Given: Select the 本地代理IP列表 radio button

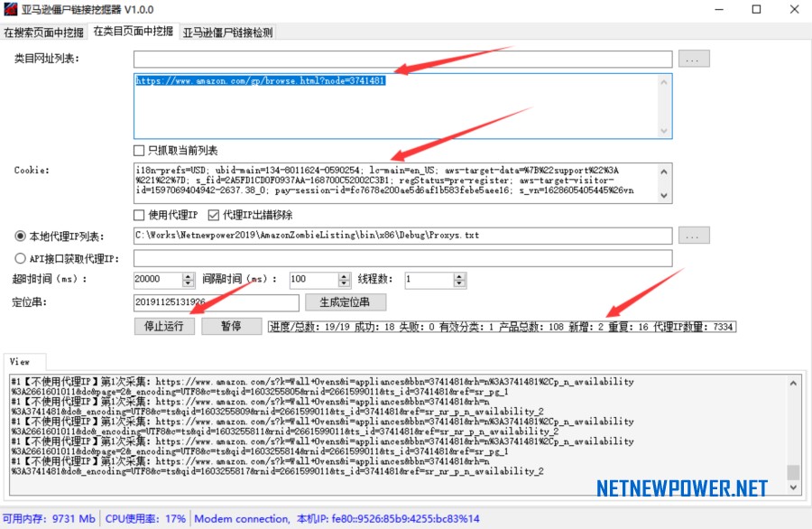Looking at the screenshot, I should coord(20,237).
